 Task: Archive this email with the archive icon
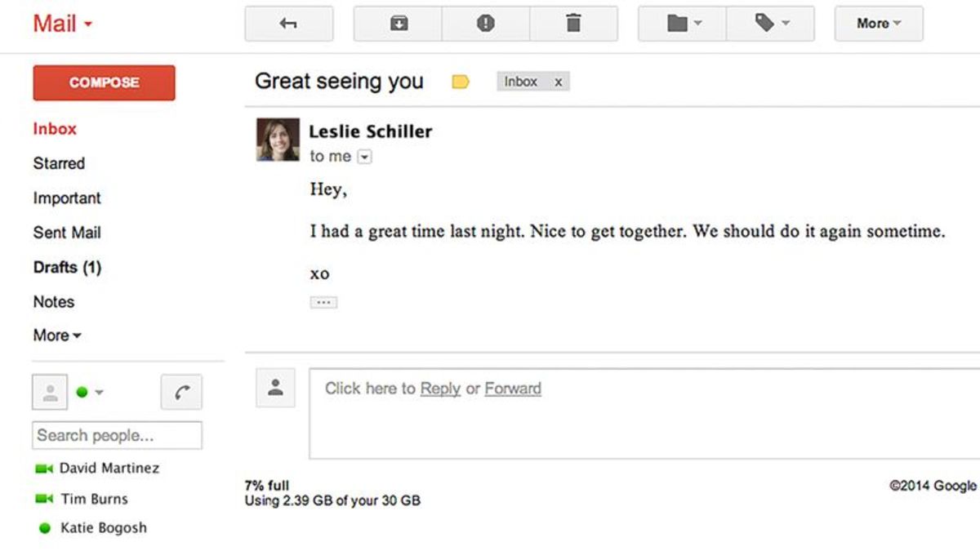pyautogui.click(x=398, y=24)
